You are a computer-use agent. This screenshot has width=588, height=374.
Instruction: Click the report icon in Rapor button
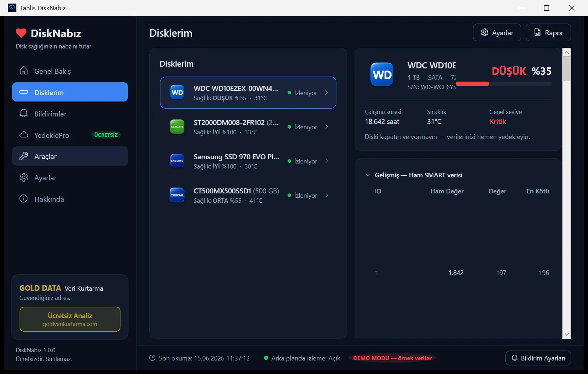pyautogui.click(x=537, y=32)
